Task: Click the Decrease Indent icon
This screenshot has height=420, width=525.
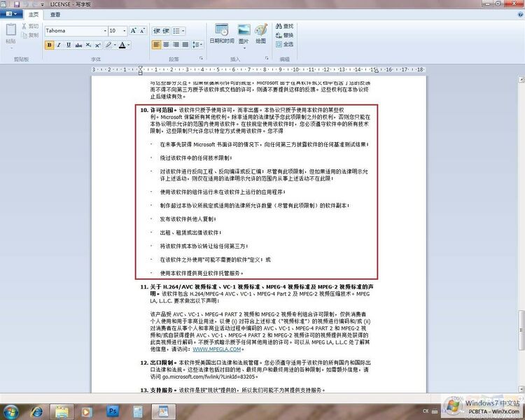Action: [x=156, y=31]
